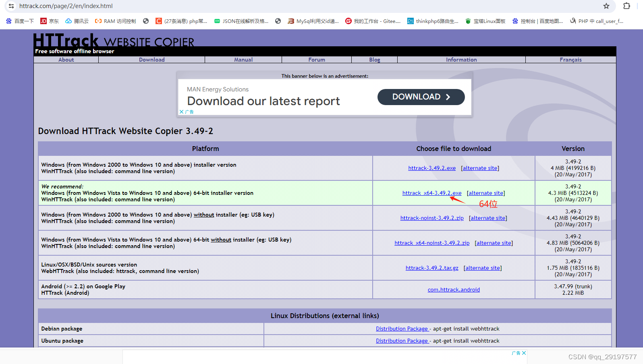Viewport: 643px width, 364px height.
Task: Open the 腾讯云 bookmark
Action: point(77,21)
